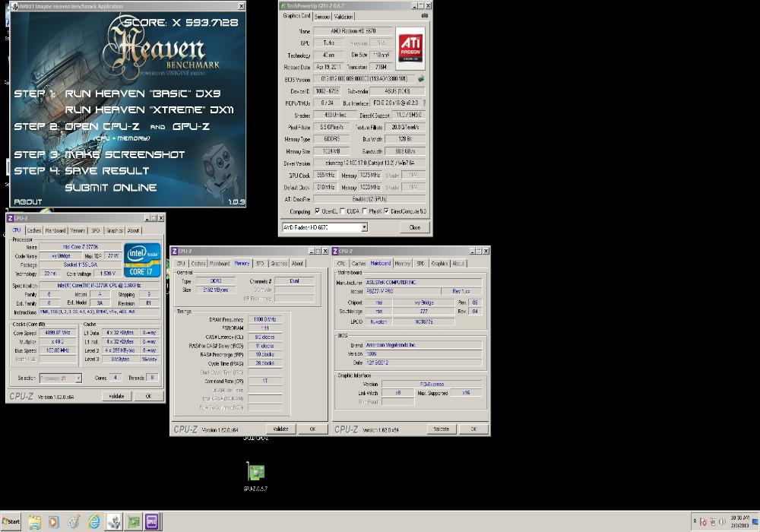Screen dimensions: 760x532
Task: Toggle the CUDA checkbox
Action: 342,211
